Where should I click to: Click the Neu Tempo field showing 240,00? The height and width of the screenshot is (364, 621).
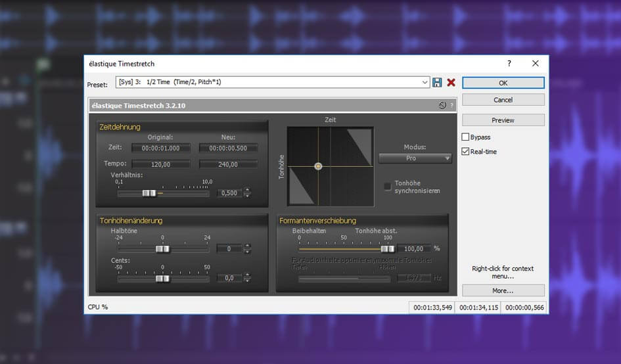pyautogui.click(x=228, y=164)
